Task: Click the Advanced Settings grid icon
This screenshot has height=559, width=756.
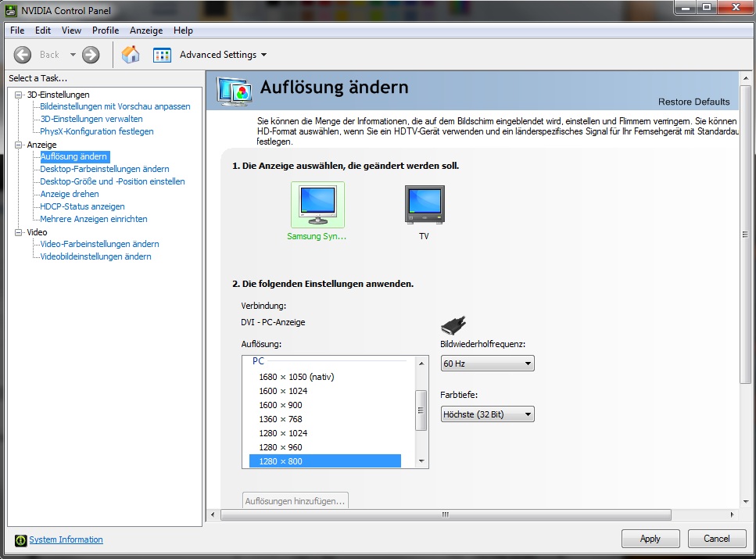Action: coord(162,55)
